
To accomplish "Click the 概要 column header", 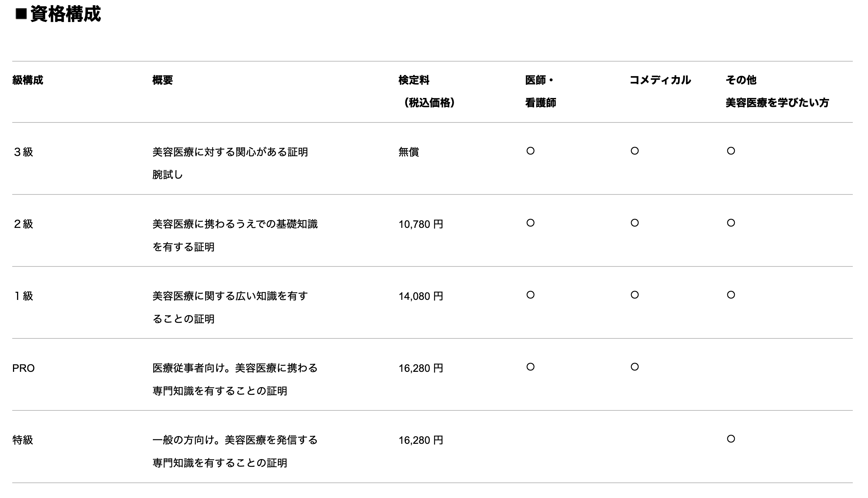I will click(162, 80).
